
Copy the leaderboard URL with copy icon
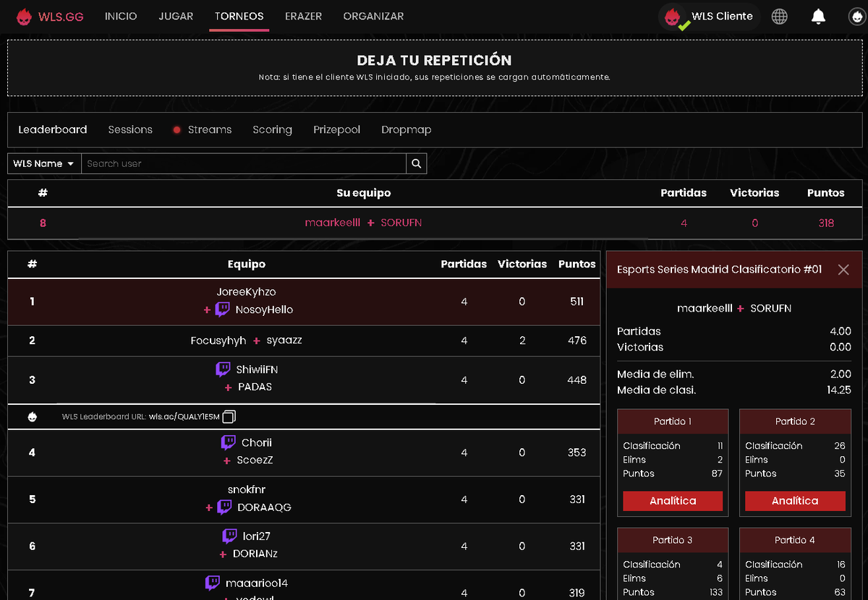tap(229, 416)
